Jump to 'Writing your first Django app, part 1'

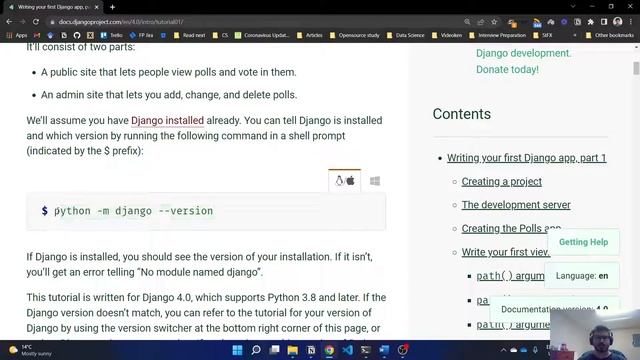pyautogui.click(x=527, y=158)
